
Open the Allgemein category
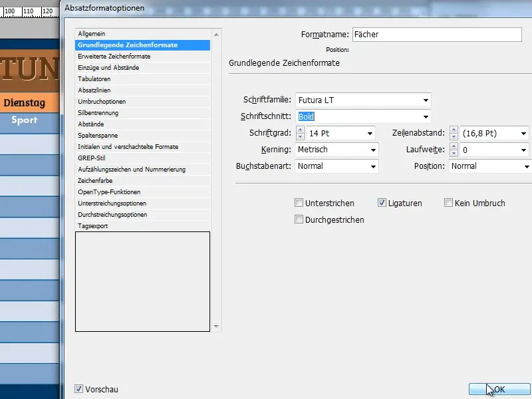(142, 34)
